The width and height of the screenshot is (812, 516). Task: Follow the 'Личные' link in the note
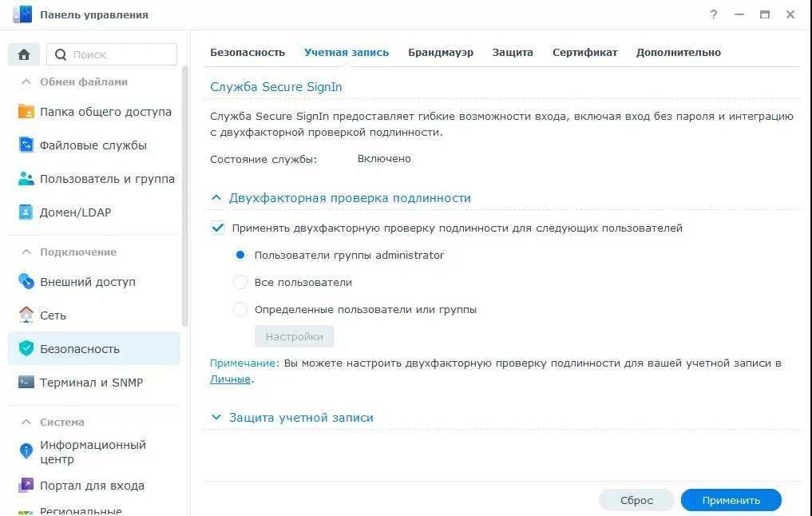coord(230,379)
